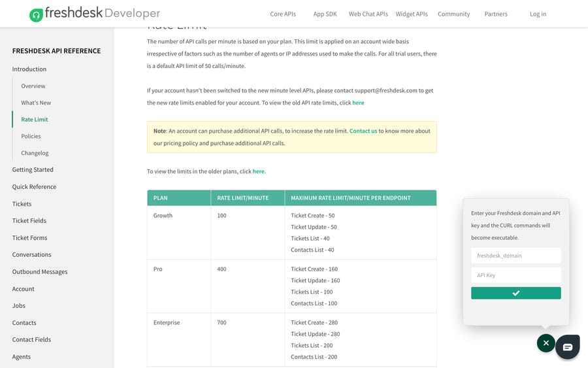Image resolution: width=588 pixels, height=368 pixels.
Task: Open Contact Fields section
Action: [31, 339]
